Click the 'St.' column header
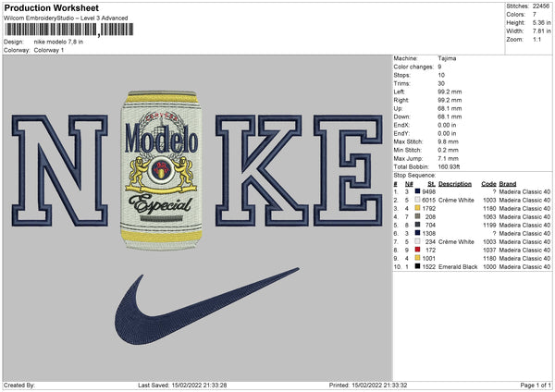This screenshot has height=392, width=555. point(431,184)
